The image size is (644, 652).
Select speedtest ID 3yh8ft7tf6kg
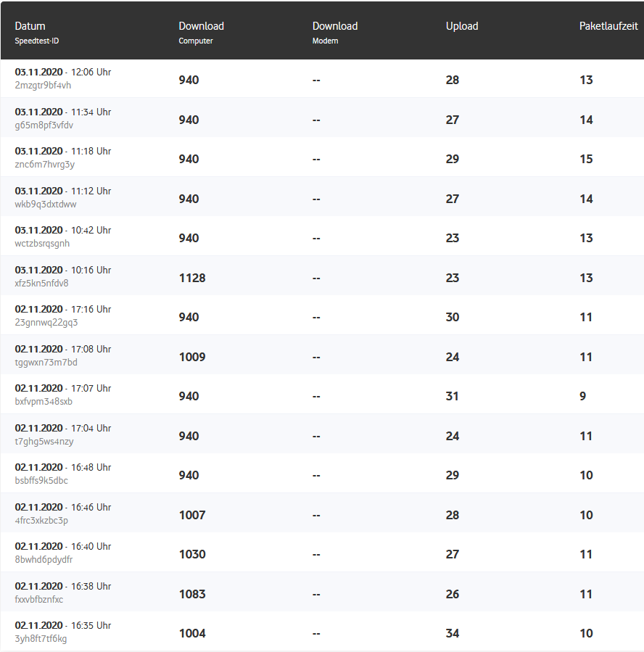point(41,639)
